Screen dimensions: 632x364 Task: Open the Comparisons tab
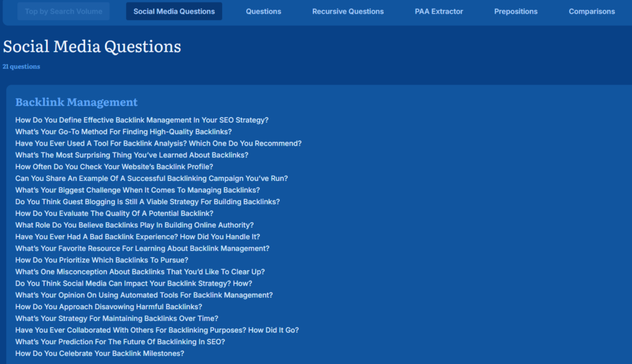(591, 11)
